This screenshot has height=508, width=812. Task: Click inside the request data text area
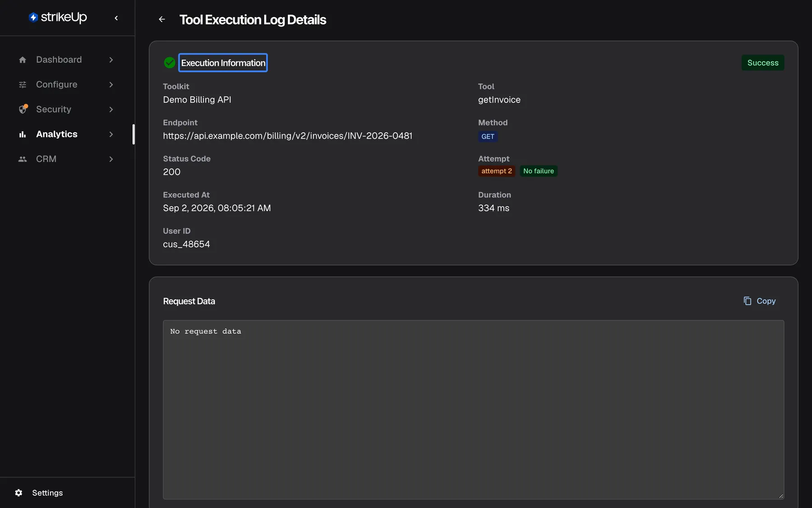473,410
